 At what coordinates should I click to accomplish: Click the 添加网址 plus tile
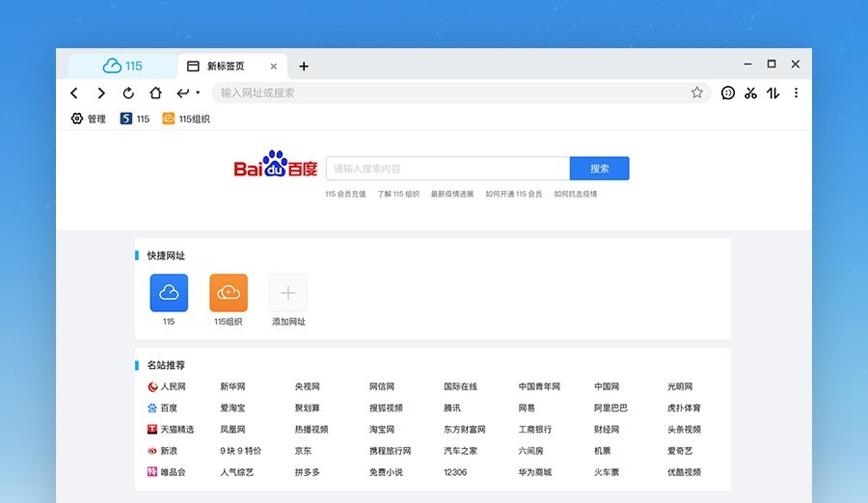click(287, 293)
